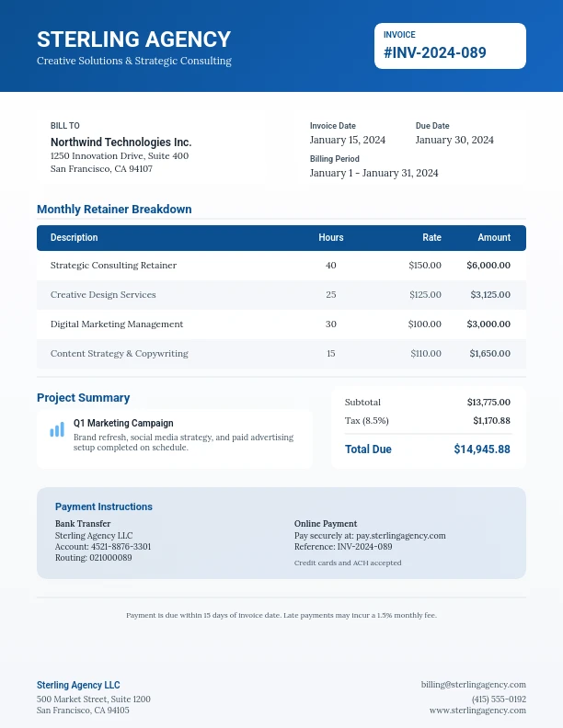
Task: Select the Strategic Consulting Retainer row
Action: click(281, 265)
